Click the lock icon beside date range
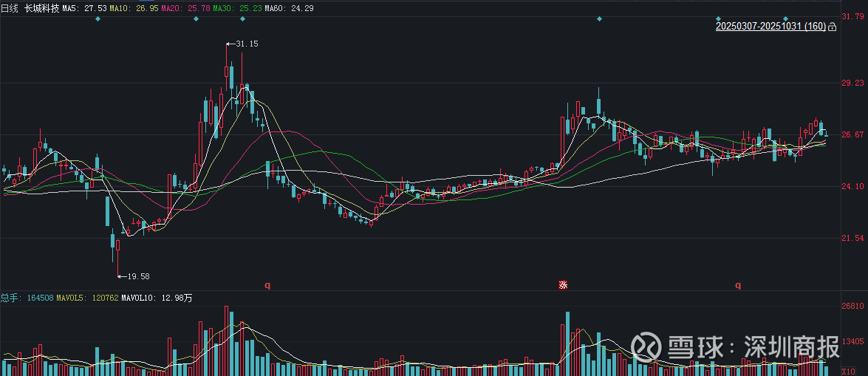The image size is (868, 376). pos(833,27)
